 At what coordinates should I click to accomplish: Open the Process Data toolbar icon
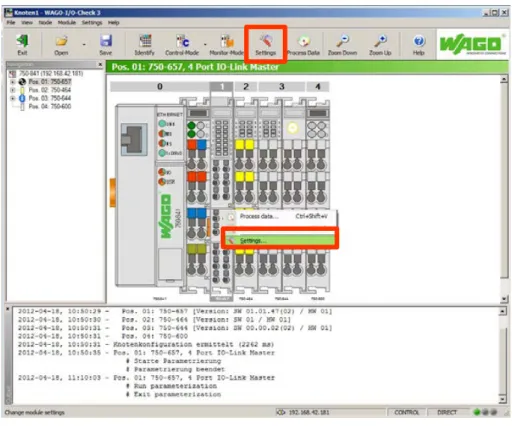(x=303, y=45)
